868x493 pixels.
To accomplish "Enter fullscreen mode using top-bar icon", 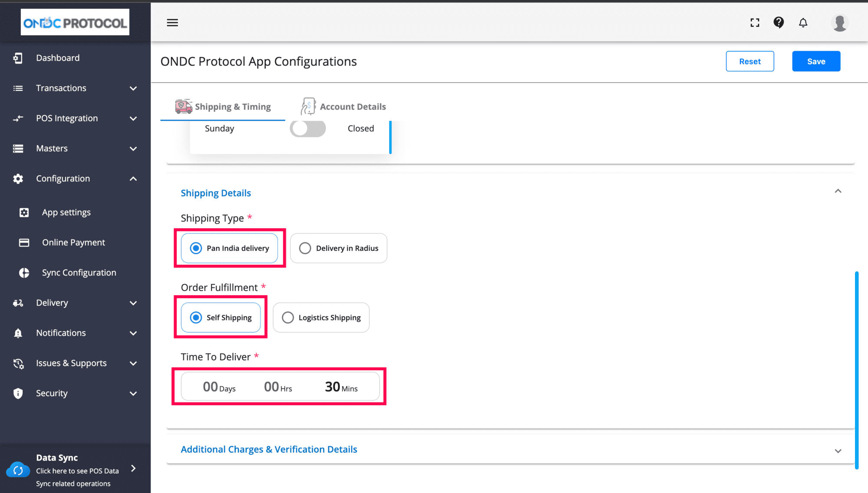I will tap(755, 23).
